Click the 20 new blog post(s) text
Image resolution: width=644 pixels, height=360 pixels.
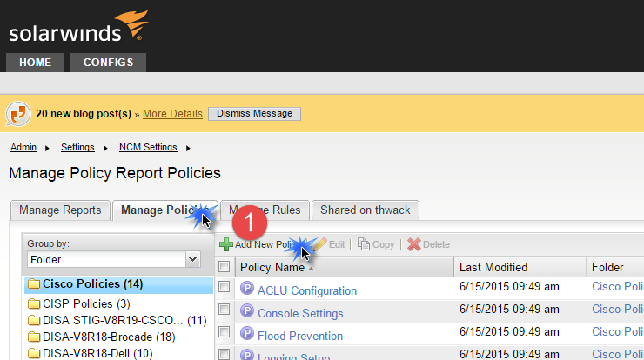click(84, 114)
